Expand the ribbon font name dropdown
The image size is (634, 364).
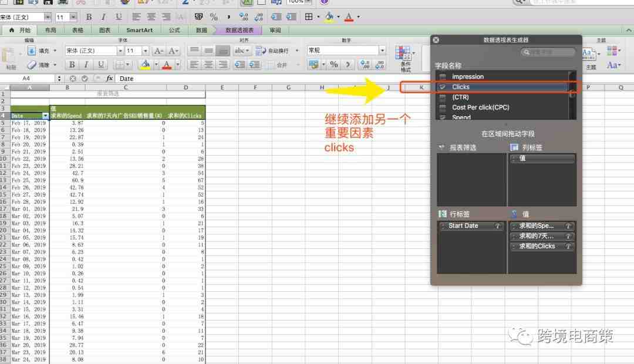tap(120, 50)
